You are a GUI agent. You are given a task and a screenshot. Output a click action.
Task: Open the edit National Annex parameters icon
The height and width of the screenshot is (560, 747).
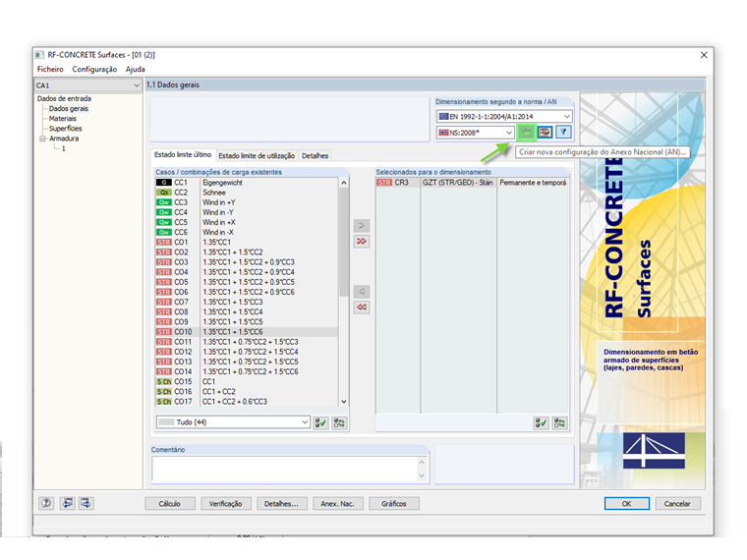(x=545, y=132)
